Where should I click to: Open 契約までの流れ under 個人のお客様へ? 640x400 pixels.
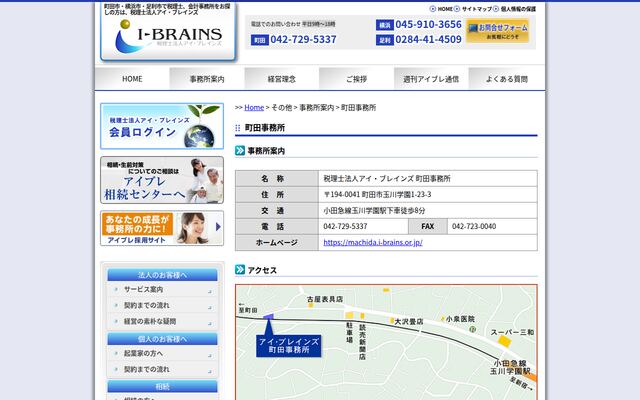(162, 369)
